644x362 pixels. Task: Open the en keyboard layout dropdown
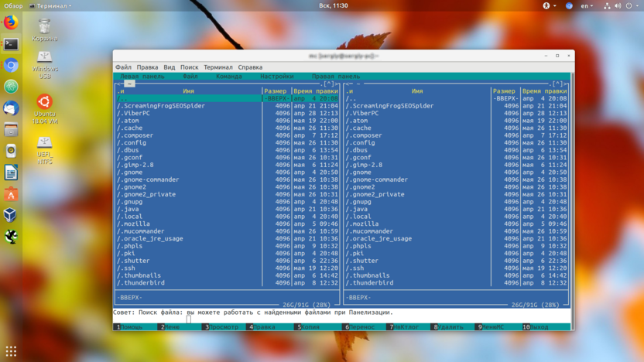coord(587,5)
